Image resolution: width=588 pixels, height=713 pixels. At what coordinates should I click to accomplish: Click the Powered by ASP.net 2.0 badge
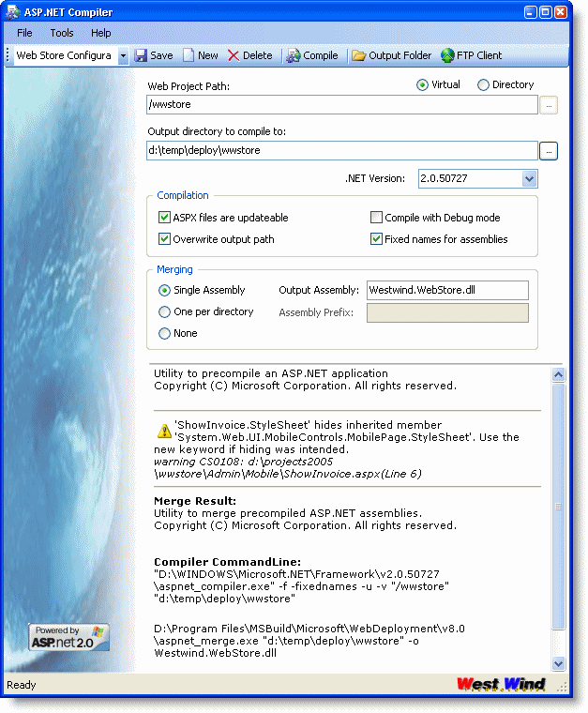click(x=69, y=637)
